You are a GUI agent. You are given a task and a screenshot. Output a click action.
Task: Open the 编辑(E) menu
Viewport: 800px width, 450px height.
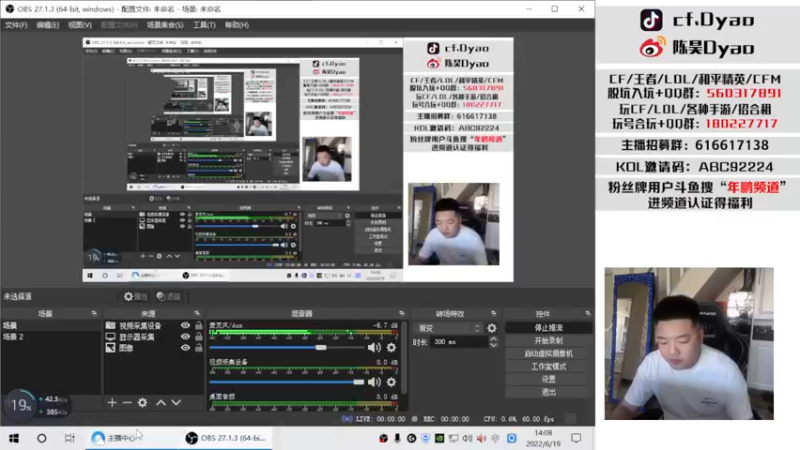[47, 25]
